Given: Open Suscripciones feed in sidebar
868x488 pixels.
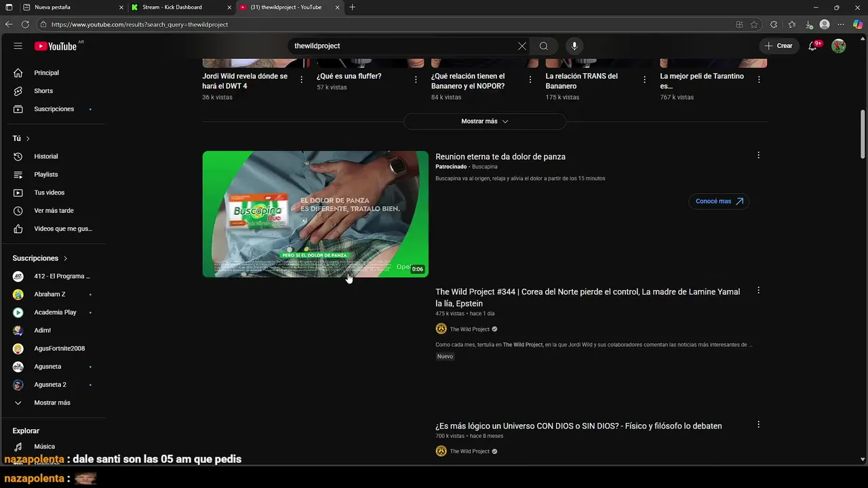Looking at the screenshot, I should [54, 109].
